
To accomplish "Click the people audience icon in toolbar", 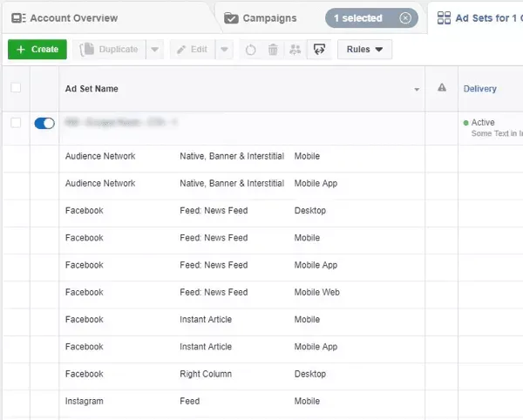I will pyautogui.click(x=294, y=50).
